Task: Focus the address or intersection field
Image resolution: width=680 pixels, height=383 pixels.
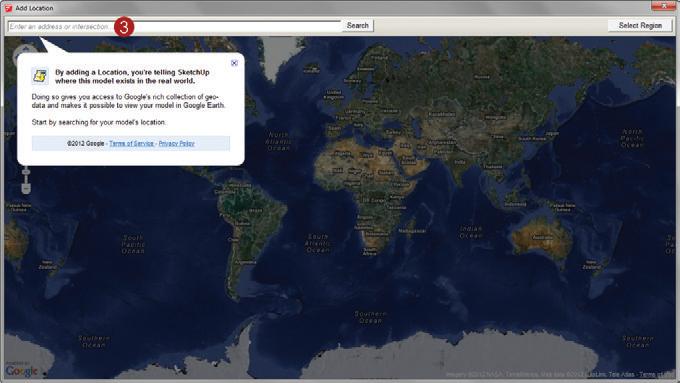Action: (x=175, y=26)
